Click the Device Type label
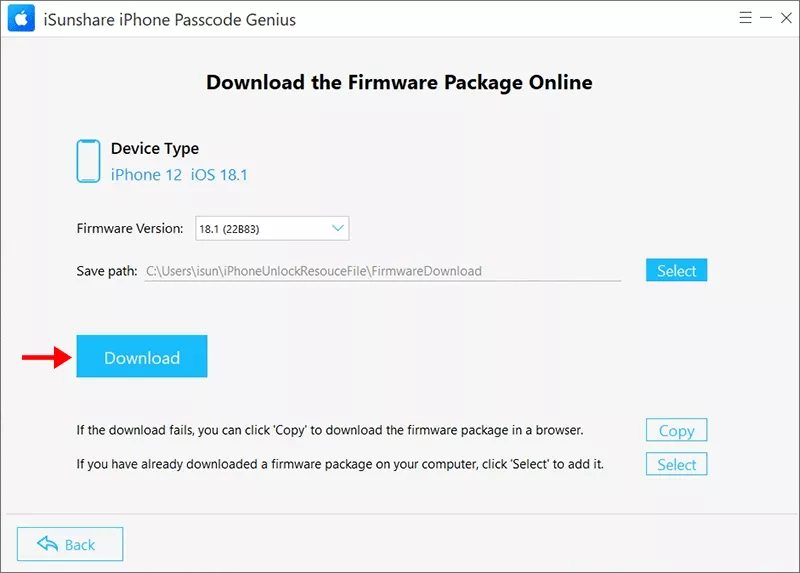The height and width of the screenshot is (573, 800). [155, 148]
